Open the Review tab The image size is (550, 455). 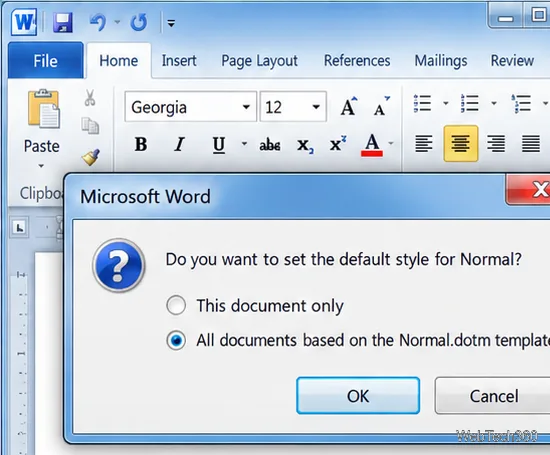pyautogui.click(x=512, y=61)
